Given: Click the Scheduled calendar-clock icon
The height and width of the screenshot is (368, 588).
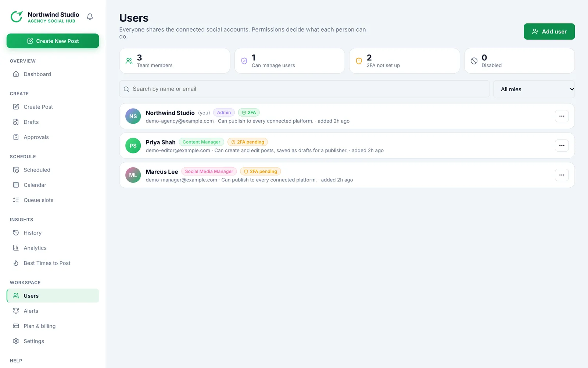Looking at the screenshot, I should 16,170.
